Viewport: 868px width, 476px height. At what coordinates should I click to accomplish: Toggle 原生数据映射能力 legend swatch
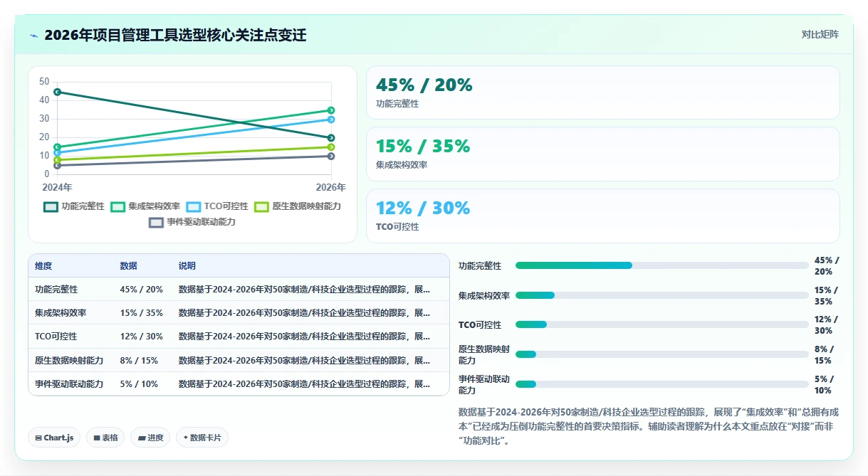click(x=262, y=206)
